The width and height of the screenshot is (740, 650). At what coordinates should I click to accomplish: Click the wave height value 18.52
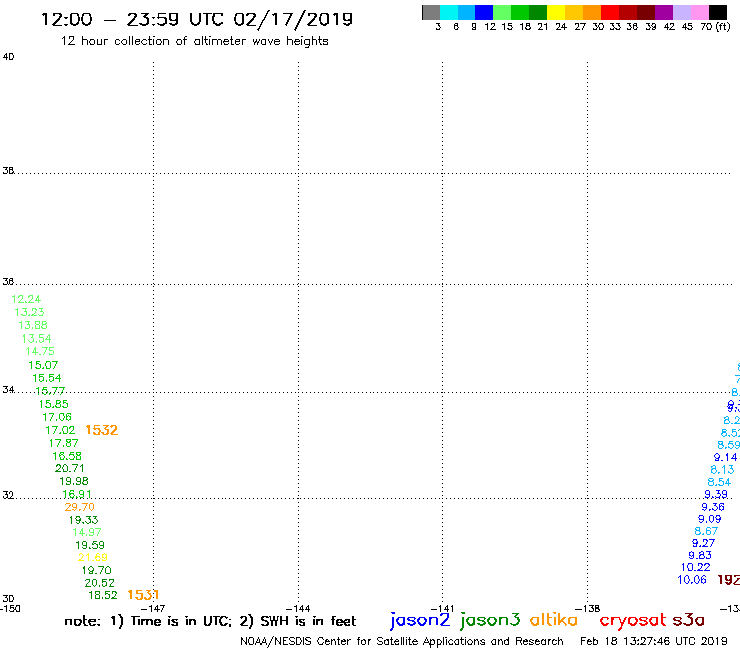pyautogui.click(x=103, y=595)
